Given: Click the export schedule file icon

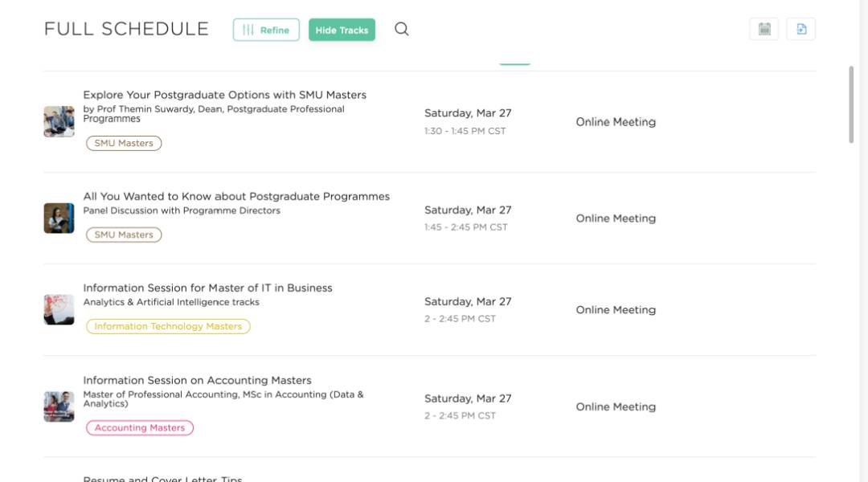Looking at the screenshot, I should coord(801,30).
